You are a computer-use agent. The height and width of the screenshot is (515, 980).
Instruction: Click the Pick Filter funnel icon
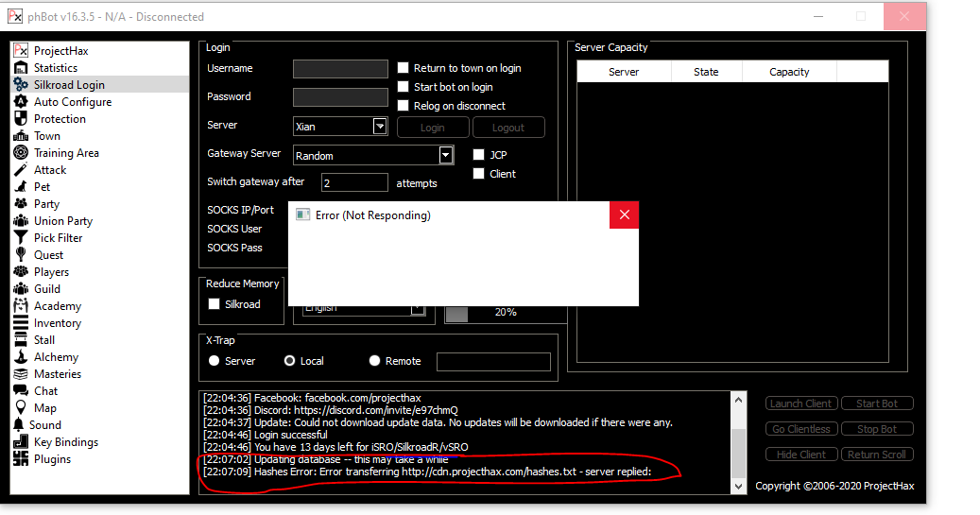(21, 238)
